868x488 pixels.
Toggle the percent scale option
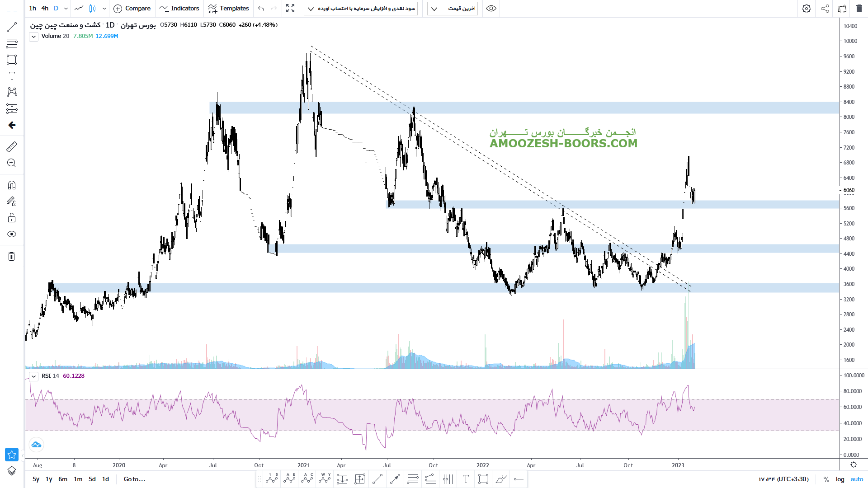tap(826, 479)
